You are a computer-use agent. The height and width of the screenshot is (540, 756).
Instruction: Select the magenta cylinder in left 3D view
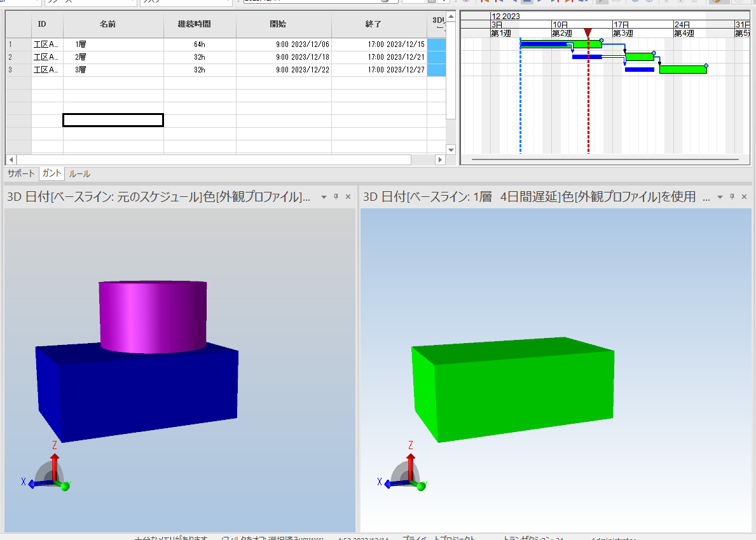[x=153, y=316]
